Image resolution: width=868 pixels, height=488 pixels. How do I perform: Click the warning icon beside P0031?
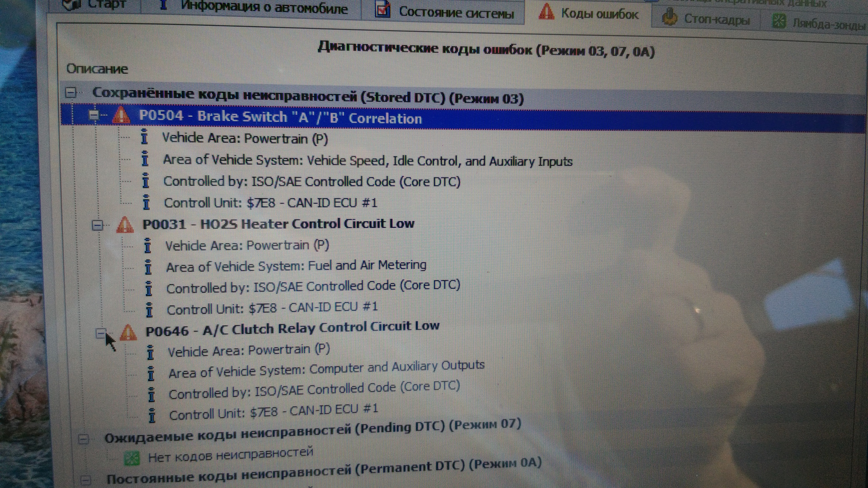click(125, 225)
